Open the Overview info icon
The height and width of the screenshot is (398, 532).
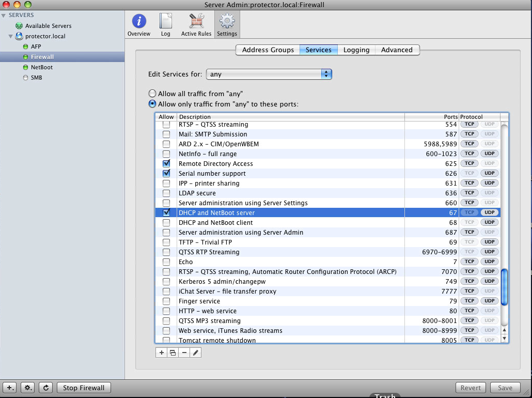tap(139, 21)
